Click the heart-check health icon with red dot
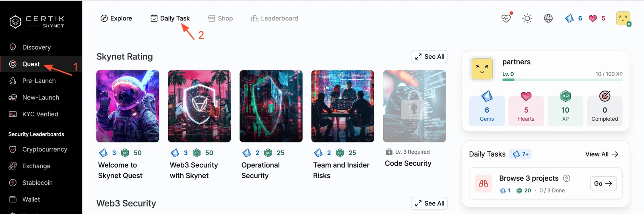The width and height of the screenshot is (644, 214). coord(506,18)
